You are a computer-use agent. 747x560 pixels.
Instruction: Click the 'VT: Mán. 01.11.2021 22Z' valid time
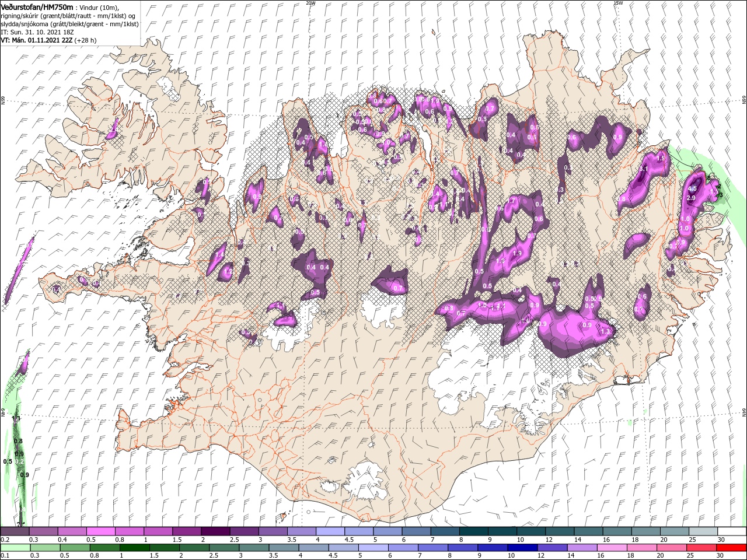[x=37, y=40]
